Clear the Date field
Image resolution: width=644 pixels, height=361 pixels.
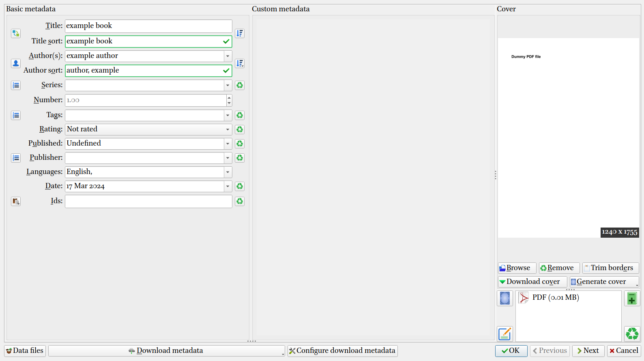[x=240, y=186]
